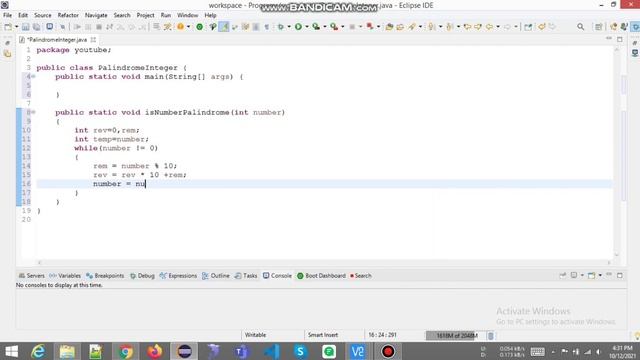Switch to the Expressions tab
This screenshot has height=360, width=640.
(178, 276)
